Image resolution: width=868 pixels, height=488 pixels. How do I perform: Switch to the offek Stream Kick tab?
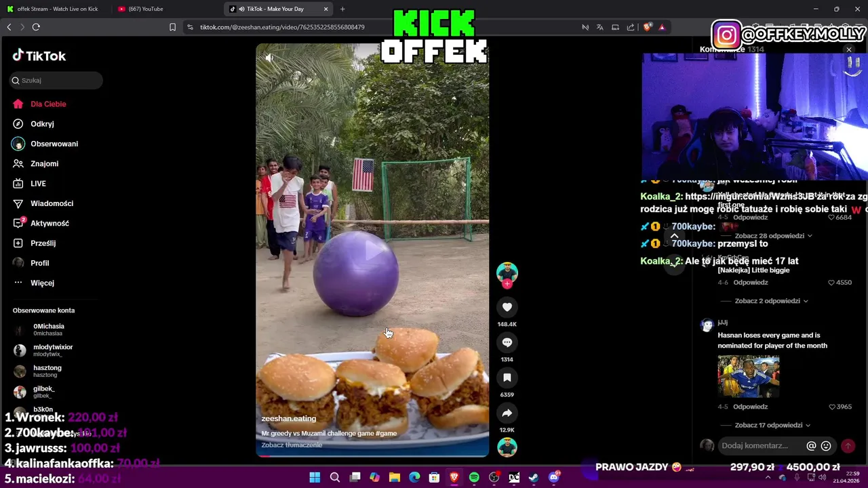pos(57,9)
